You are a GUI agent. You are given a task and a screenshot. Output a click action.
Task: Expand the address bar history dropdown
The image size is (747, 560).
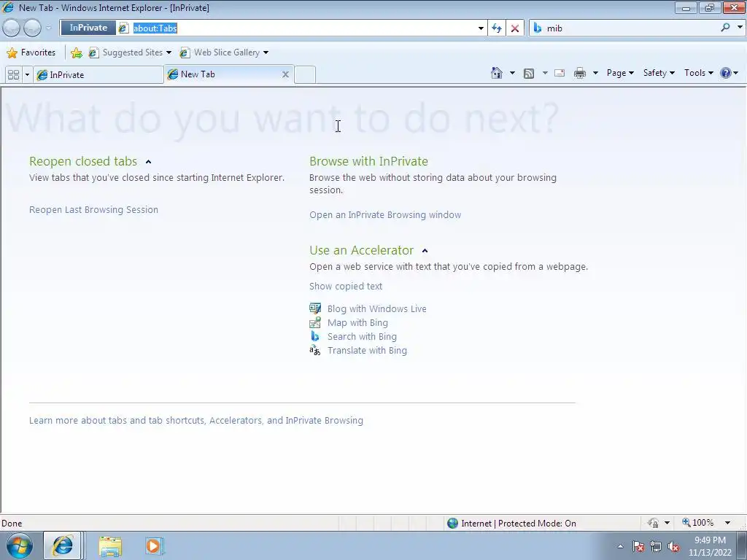[481, 28]
